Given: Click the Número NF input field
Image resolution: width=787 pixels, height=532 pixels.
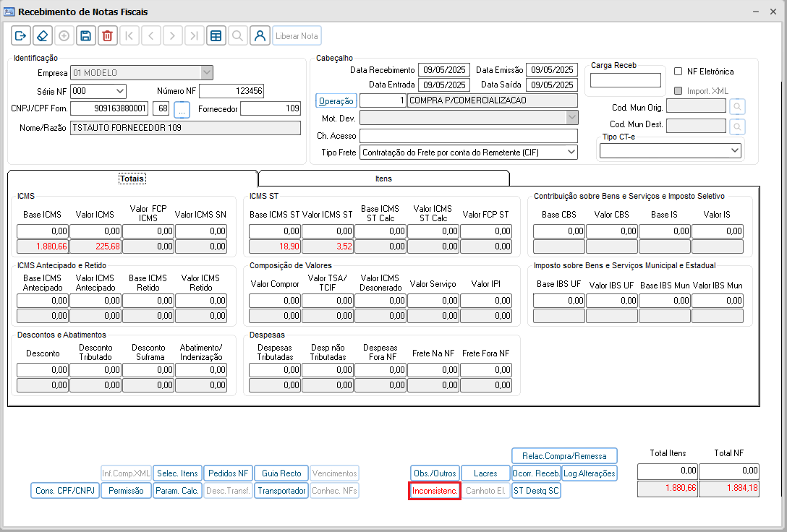Looking at the screenshot, I should point(231,91).
